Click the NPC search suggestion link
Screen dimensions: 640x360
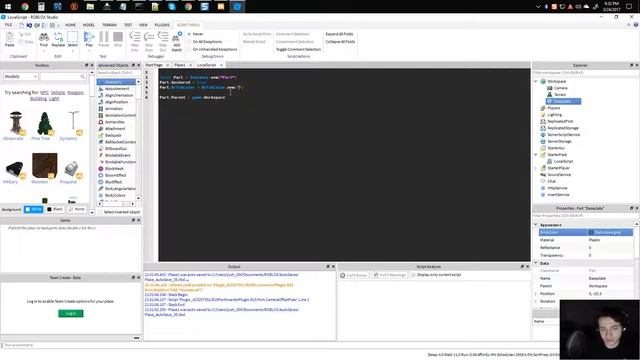[x=44, y=93]
